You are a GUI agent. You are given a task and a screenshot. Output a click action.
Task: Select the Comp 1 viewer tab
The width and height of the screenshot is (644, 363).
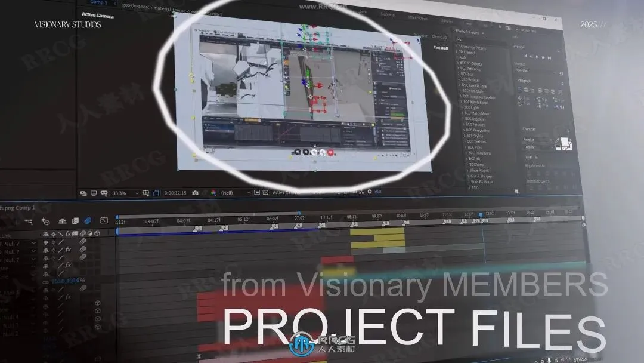(x=98, y=2)
